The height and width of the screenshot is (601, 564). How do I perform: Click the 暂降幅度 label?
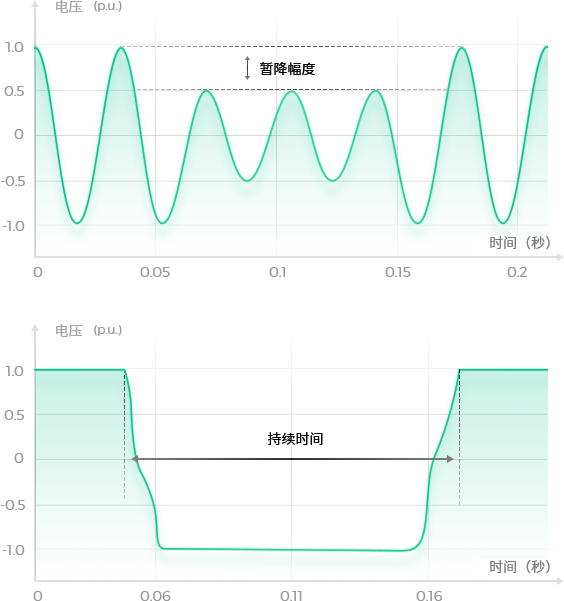[287, 69]
